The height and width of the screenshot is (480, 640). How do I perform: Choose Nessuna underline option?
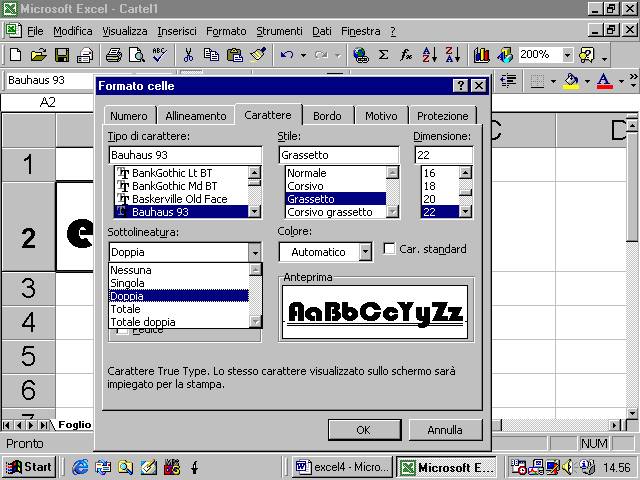click(179, 270)
